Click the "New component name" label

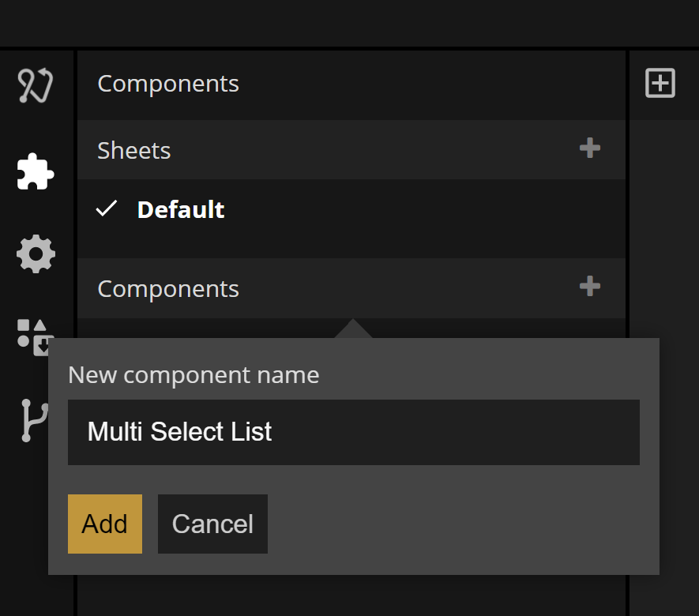pyautogui.click(x=194, y=374)
